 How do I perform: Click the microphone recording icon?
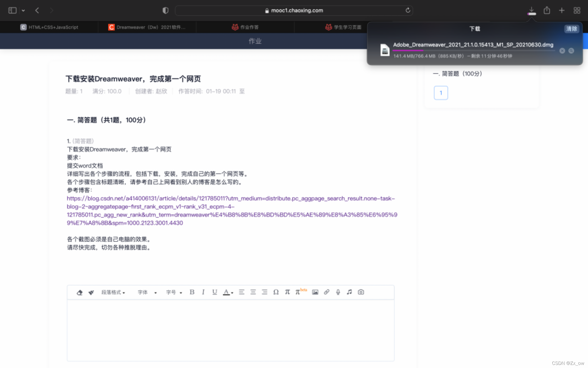(x=338, y=292)
